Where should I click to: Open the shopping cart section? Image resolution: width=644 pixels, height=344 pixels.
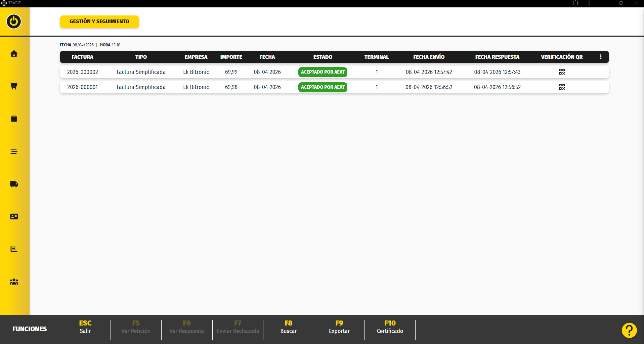(x=14, y=86)
